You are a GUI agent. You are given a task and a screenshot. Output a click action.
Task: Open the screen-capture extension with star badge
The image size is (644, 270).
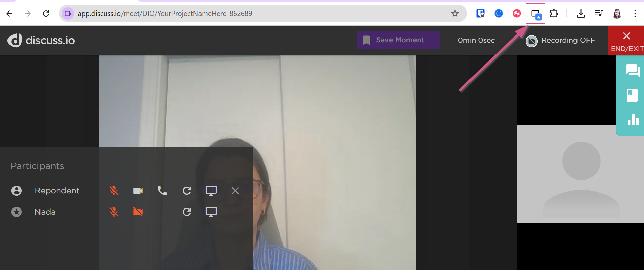tap(536, 15)
